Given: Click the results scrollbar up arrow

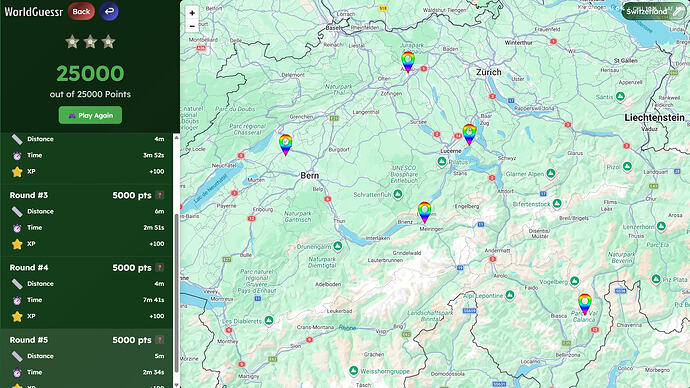Looking at the screenshot, I should (x=176, y=137).
